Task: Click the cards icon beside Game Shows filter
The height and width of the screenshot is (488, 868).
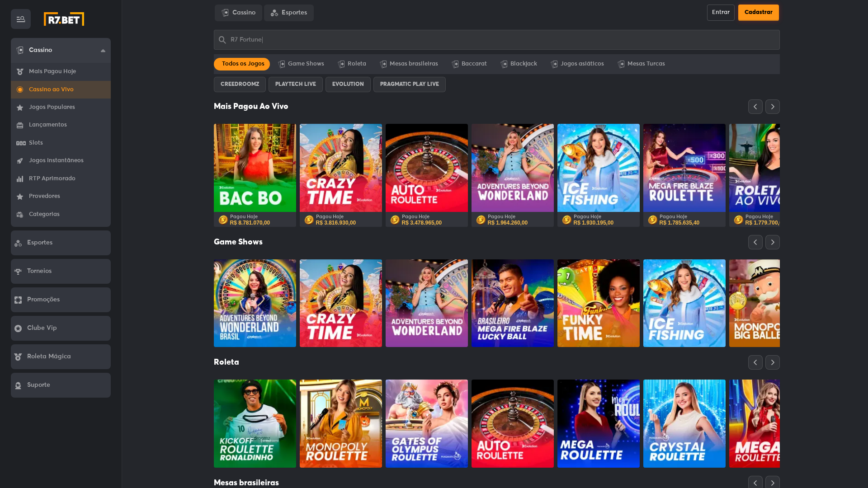Action: point(282,64)
